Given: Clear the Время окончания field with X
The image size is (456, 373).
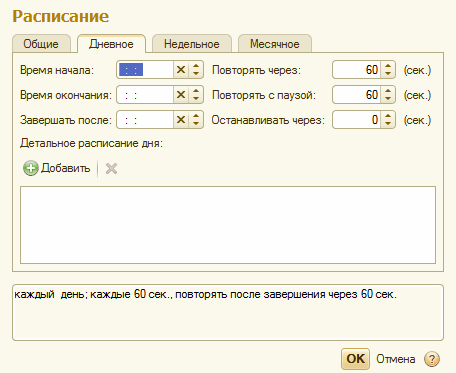Looking at the screenshot, I should click(181, 95).
